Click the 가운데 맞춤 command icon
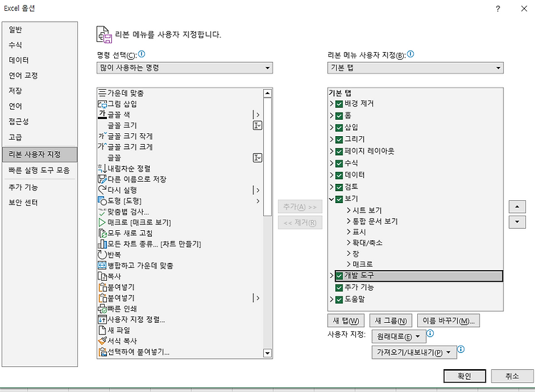535x392 pixels. [102, 93]
